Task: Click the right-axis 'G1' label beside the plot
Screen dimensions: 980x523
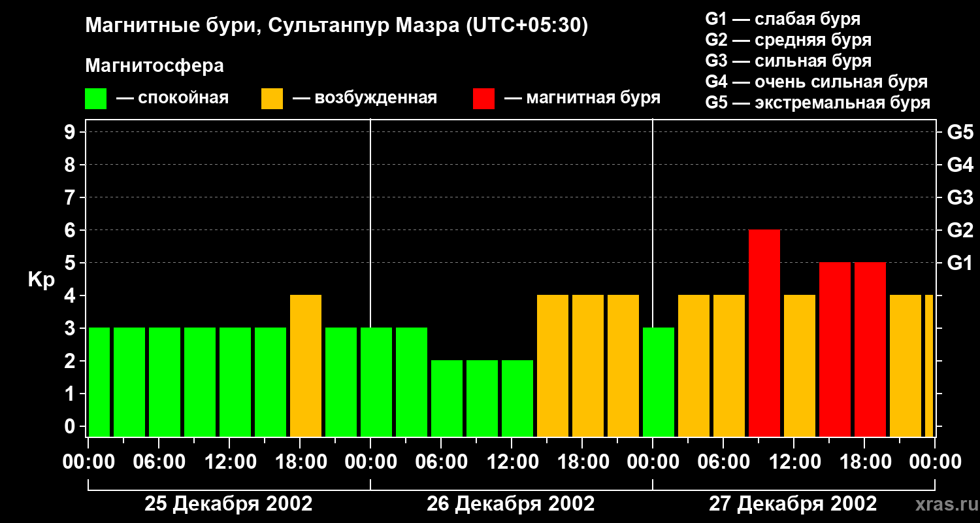Action: coord(960,263)
